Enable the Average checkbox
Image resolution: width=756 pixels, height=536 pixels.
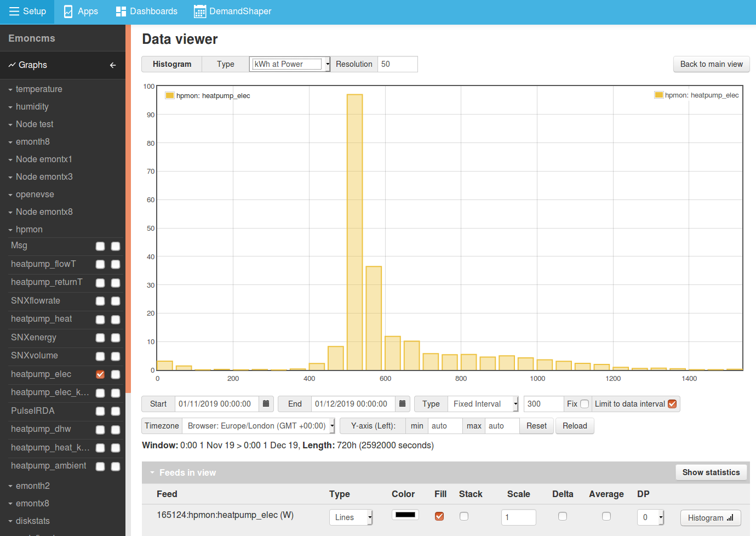click(x=606, y=516)
